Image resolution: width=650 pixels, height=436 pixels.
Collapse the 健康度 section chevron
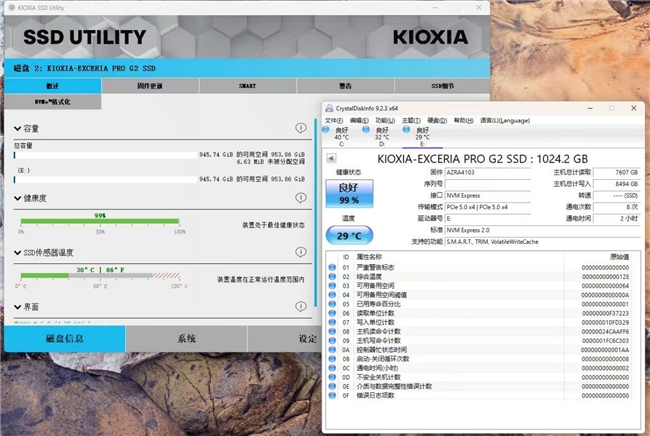(x=17, y=198)
